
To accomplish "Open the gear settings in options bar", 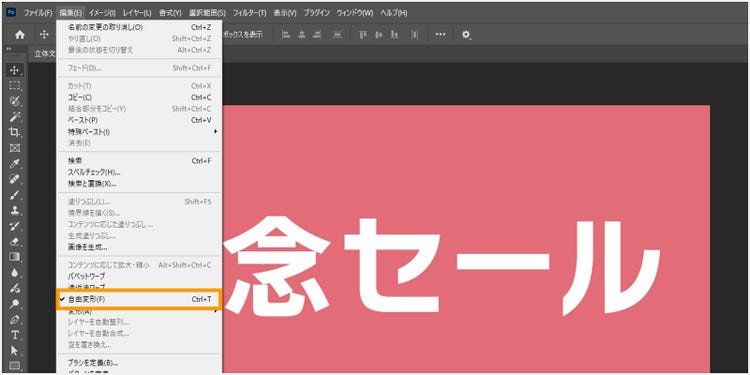I will pos(466,34).
